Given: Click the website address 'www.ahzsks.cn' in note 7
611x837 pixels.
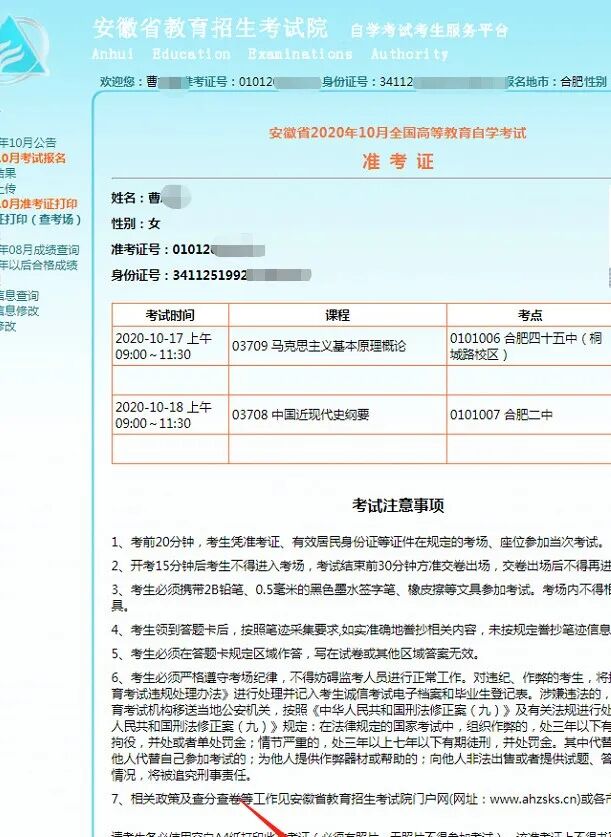Looking at the screenshot, I should pyautogui.click(x=534, y=799).
